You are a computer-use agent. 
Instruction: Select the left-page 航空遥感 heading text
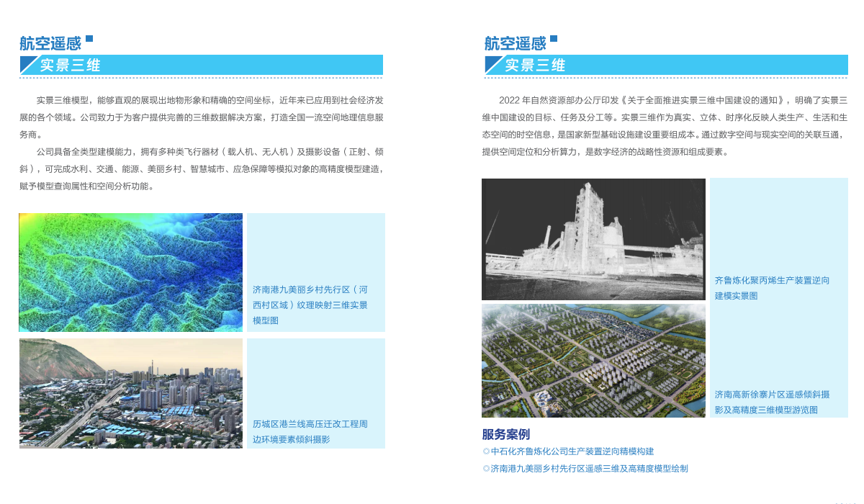click(x=50, y=44)
